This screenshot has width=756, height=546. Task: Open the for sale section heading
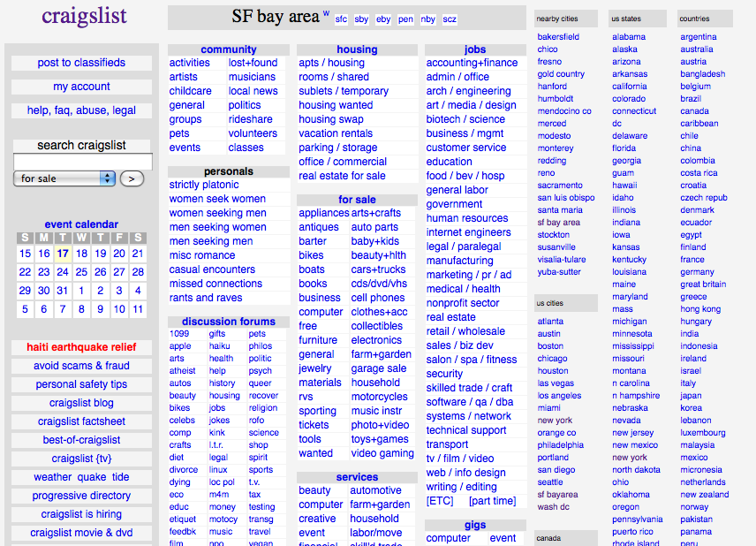(357, 199)
